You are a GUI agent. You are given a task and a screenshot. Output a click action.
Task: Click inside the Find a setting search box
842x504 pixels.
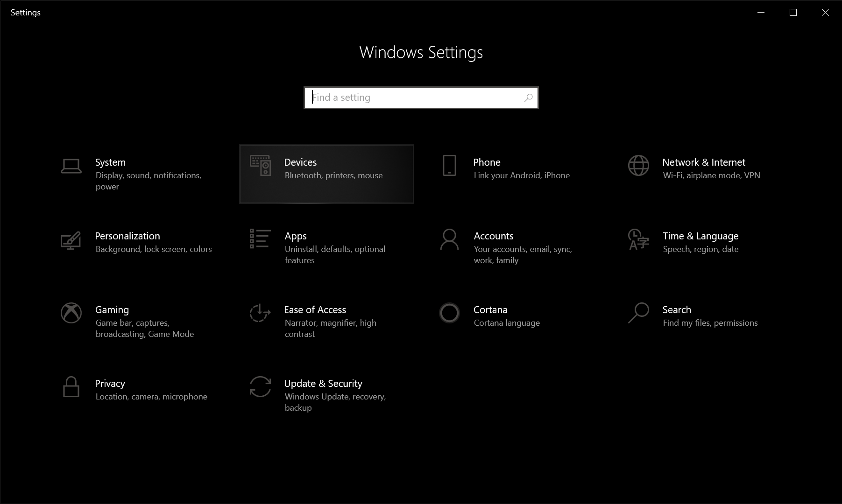[411, 98]
